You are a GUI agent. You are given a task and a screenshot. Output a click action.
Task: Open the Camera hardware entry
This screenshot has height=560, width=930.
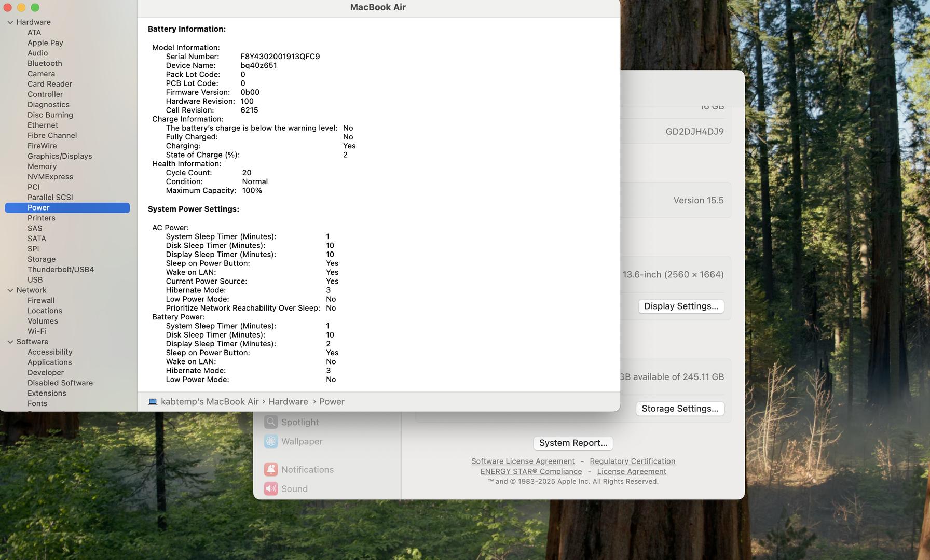[x=41, y=74]
